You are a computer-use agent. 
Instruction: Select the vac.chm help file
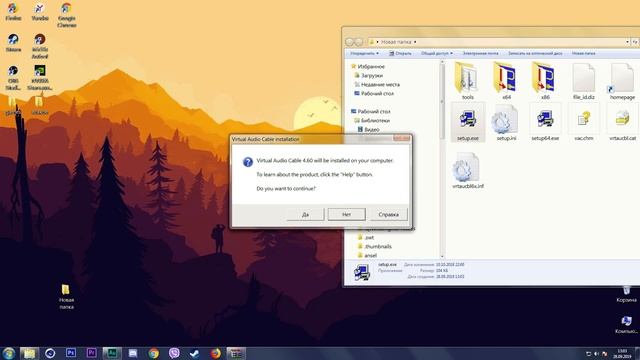click(x=584, y=122)
